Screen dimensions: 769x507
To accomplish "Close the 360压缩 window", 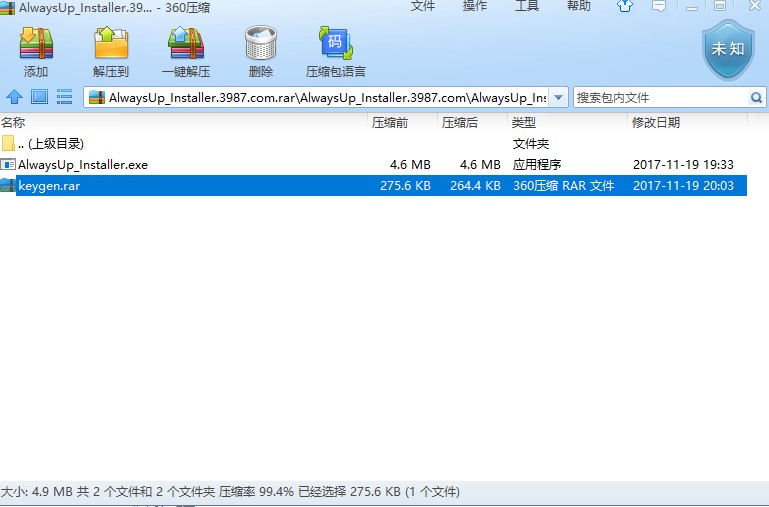I will [x=755, y=6].
